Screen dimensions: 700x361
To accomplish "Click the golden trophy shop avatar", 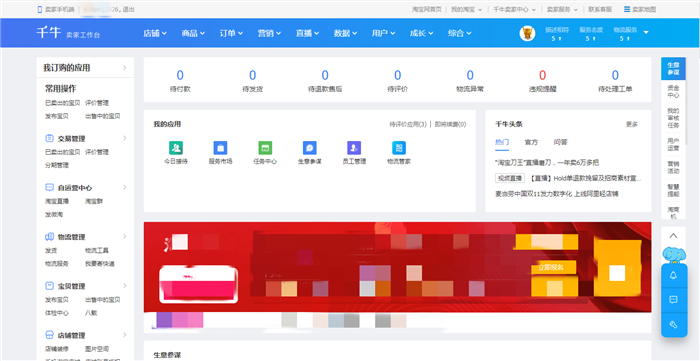I will pos(527,33).
